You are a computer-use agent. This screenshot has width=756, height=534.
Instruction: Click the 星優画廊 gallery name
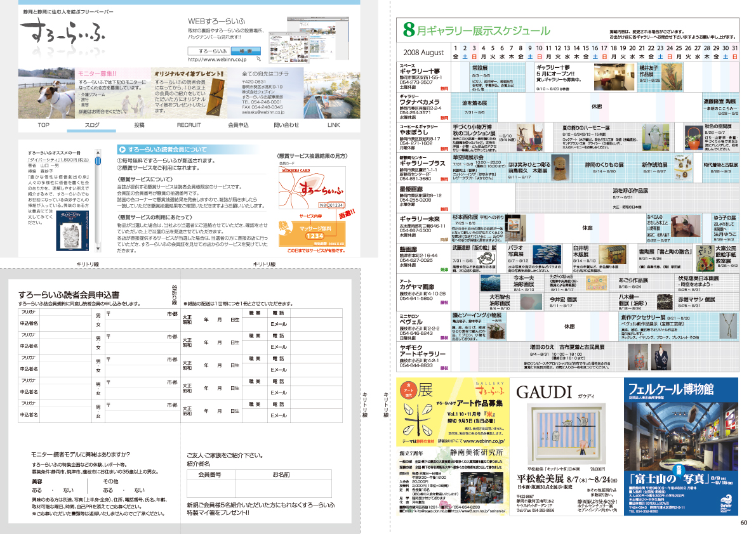coord(411,189)
